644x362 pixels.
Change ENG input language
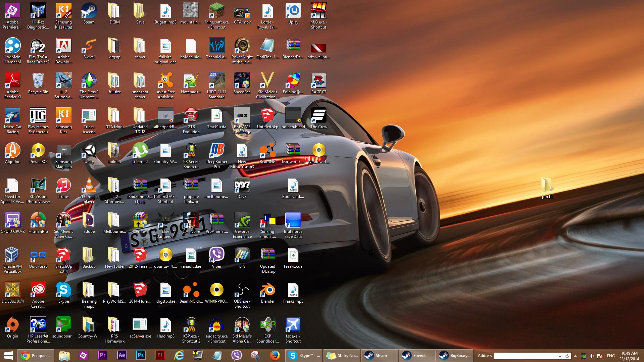611,356
